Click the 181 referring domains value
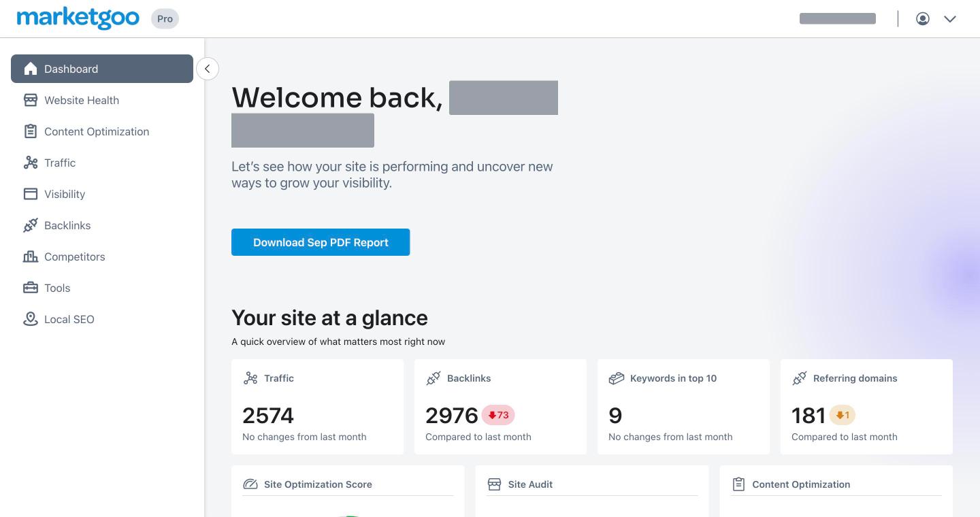This screenshot has width=980, height=517. click(808, 416)
